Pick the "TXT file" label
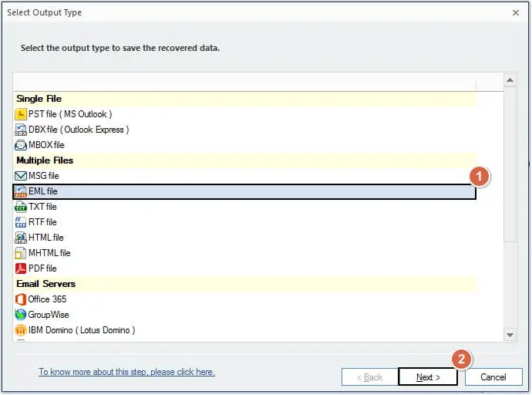The image size is (532, 395). click(x=42, y=207)
